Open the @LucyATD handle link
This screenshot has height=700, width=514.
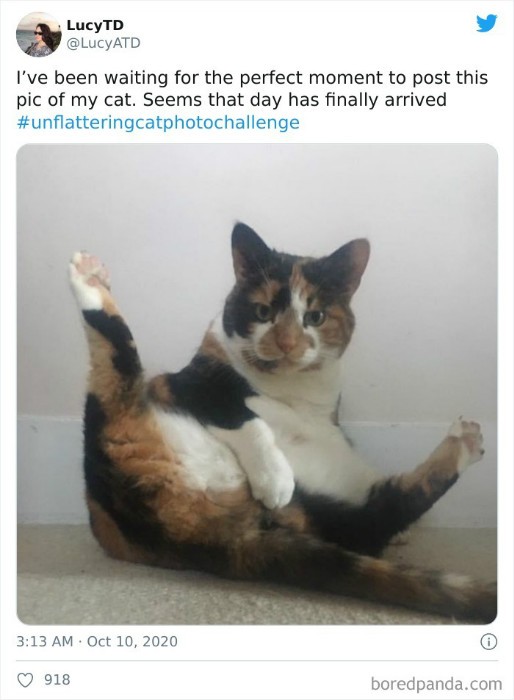tap(103, 43)
